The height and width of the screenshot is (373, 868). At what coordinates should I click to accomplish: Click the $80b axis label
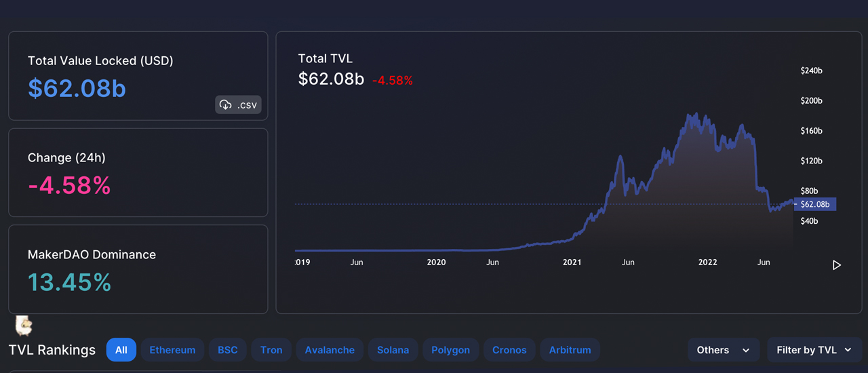pyautogui.click(x=809, y=191)
